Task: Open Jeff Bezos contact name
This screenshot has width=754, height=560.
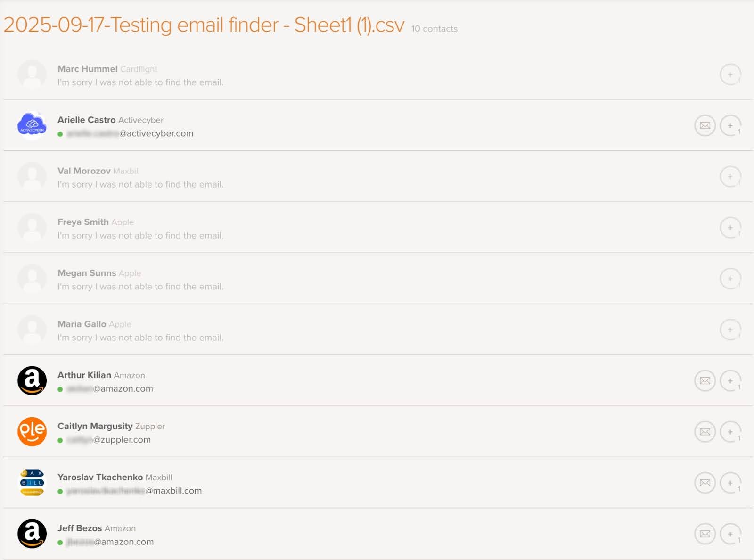Action: (x=80, y=528)
